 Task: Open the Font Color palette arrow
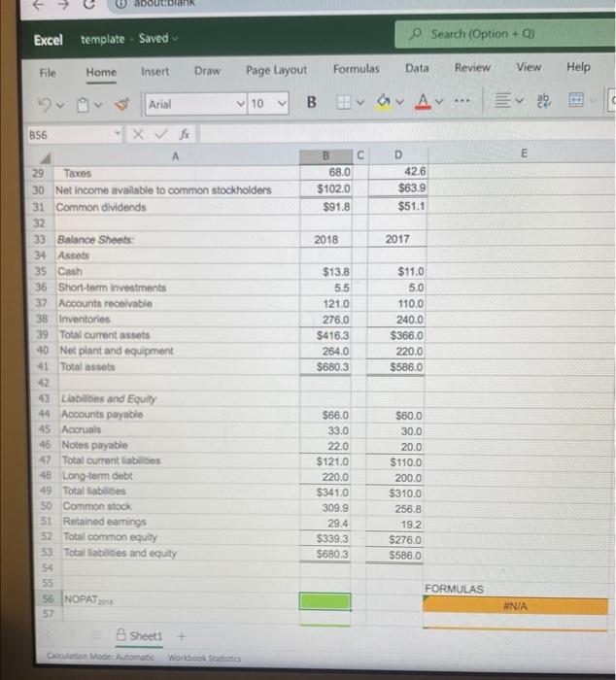(439, 101)
